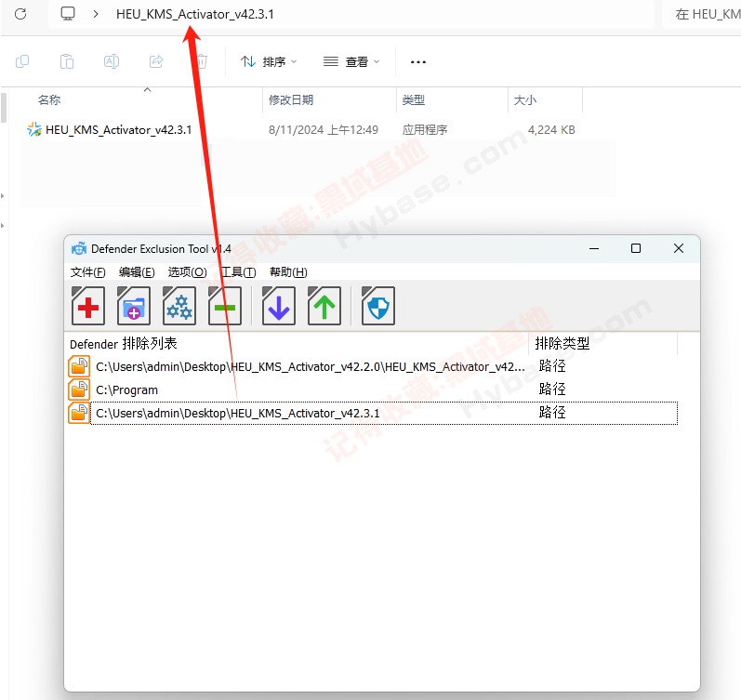Click the Explorer refresh icon
The image size is (741, 700).
[20, 14]
